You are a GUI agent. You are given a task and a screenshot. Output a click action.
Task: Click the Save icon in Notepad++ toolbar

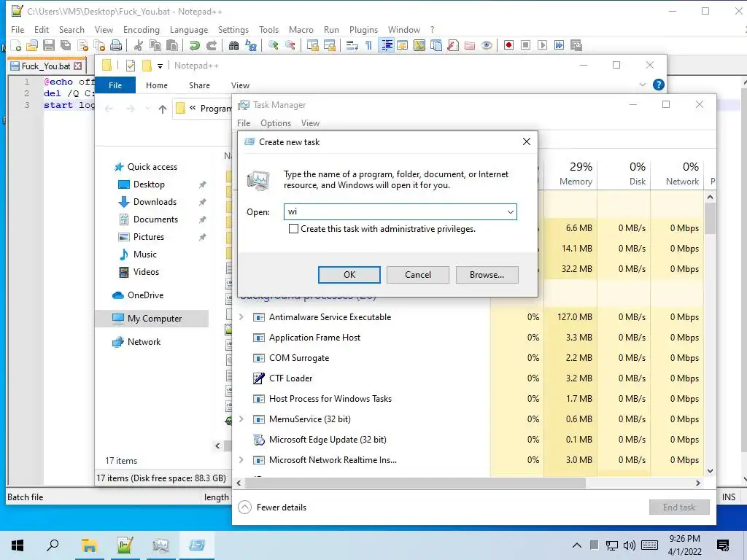[x=49, y=45]
